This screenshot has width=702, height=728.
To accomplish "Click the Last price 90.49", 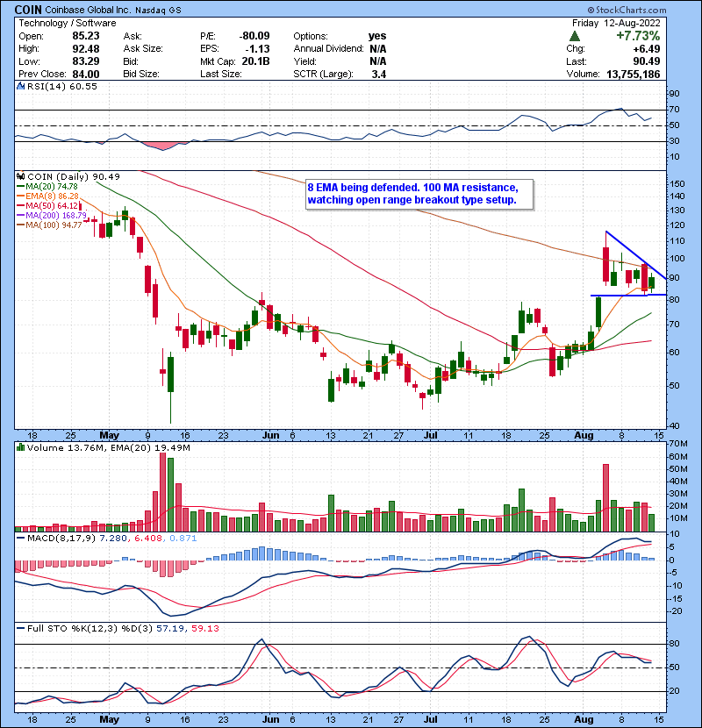I will tap(646, 61).
